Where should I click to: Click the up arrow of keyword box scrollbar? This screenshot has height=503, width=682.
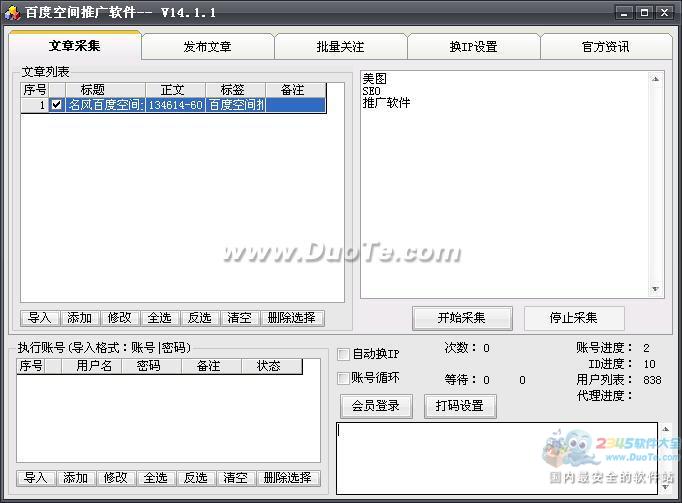coord(655,79)
